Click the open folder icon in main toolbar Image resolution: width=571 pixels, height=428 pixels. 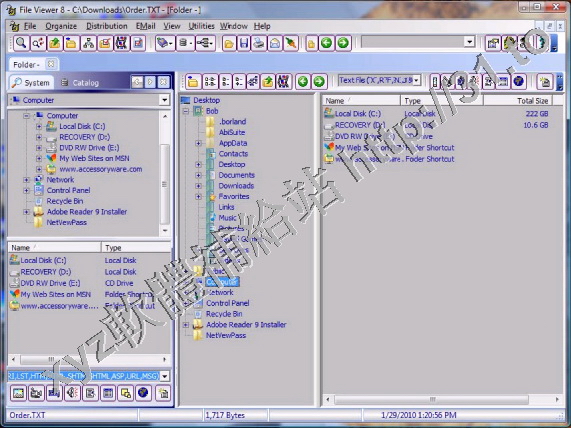click(x=229, y=43)
